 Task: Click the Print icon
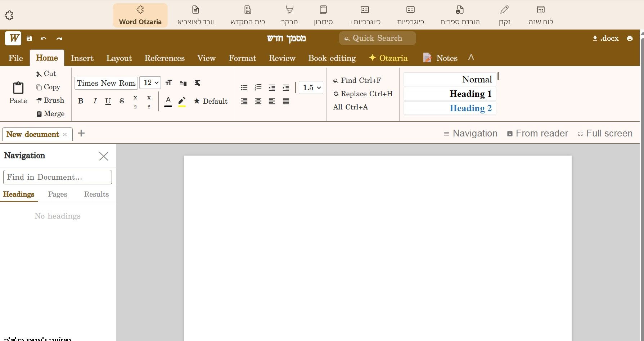(630, 38)
